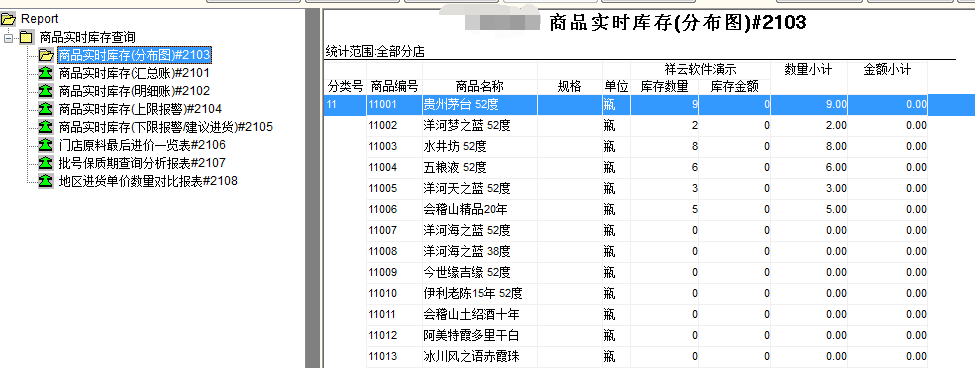The height and width of the screenshot is (368, 975).
Task: Click the 库存数量 column header
Action: (x=664, y=86)
